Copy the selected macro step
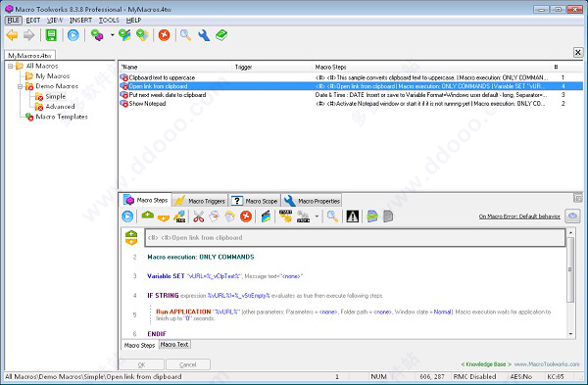This screenshot has height=385, width=588. point(214,217)
